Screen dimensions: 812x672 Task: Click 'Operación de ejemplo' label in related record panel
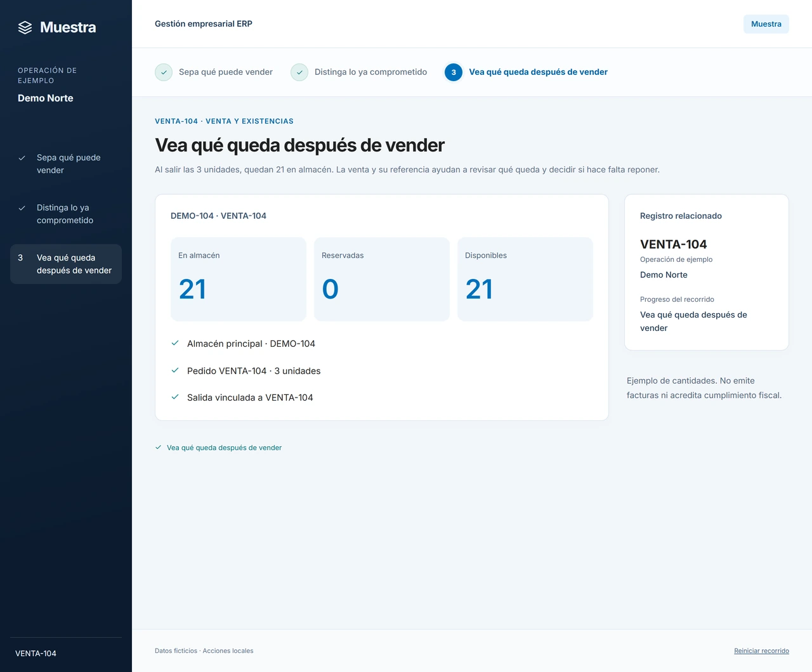[x=676, y=259]
